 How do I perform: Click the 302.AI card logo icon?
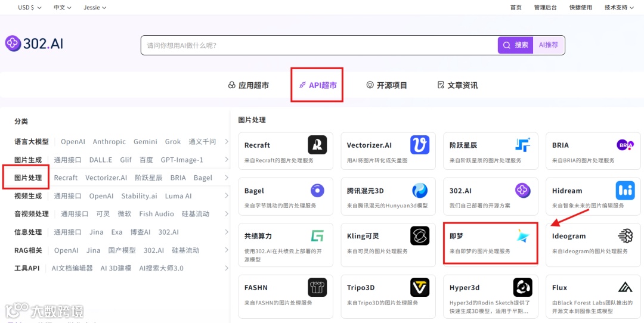coord(522,191)
